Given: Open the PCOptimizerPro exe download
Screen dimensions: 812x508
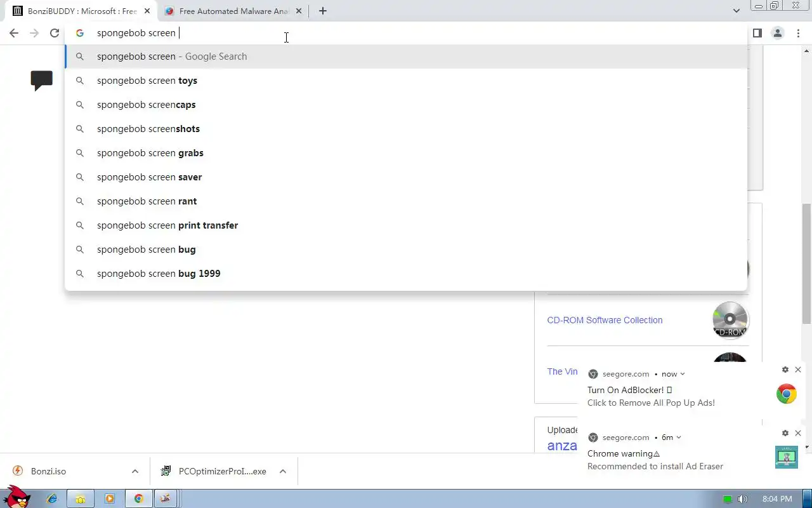Looking at the screenshot, I should pyautogui.click(x=222, y=471).
